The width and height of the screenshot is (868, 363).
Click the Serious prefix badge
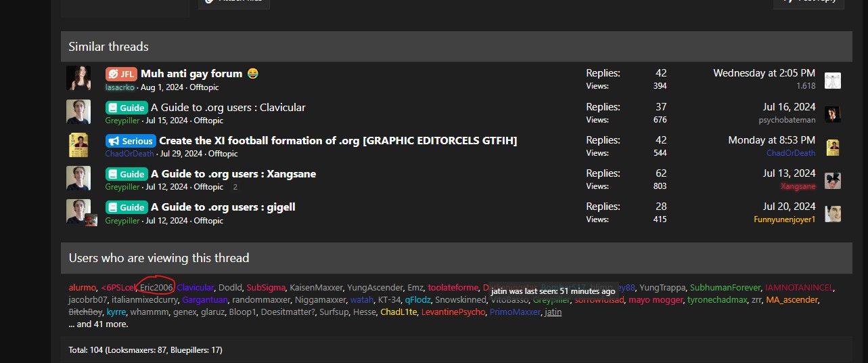tap(131, 141)
